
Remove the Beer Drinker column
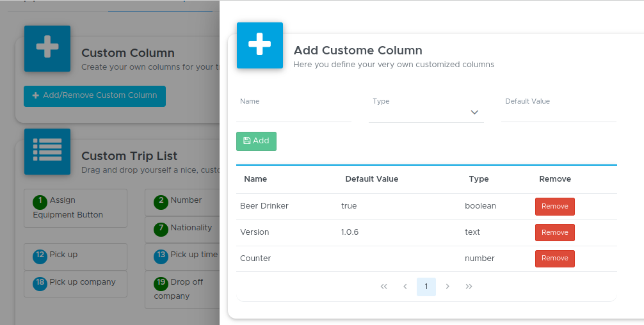pos(554,207)
